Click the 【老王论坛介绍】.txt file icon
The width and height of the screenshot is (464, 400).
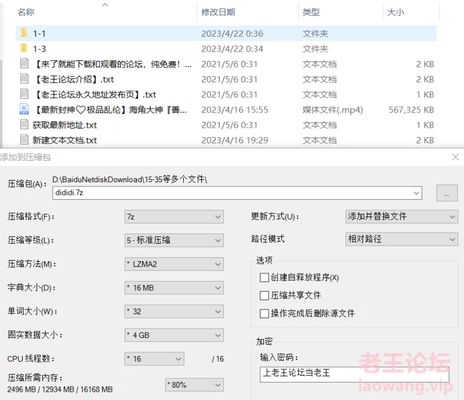tap(24, 79)
